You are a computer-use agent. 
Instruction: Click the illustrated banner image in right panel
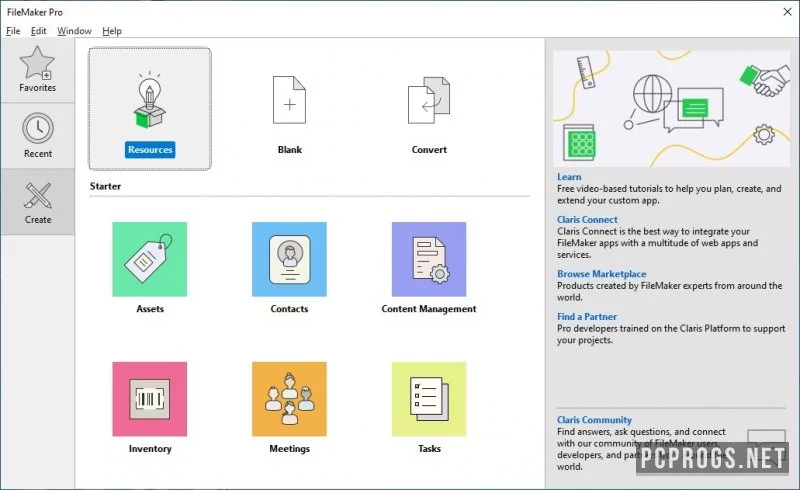(671, 108)
